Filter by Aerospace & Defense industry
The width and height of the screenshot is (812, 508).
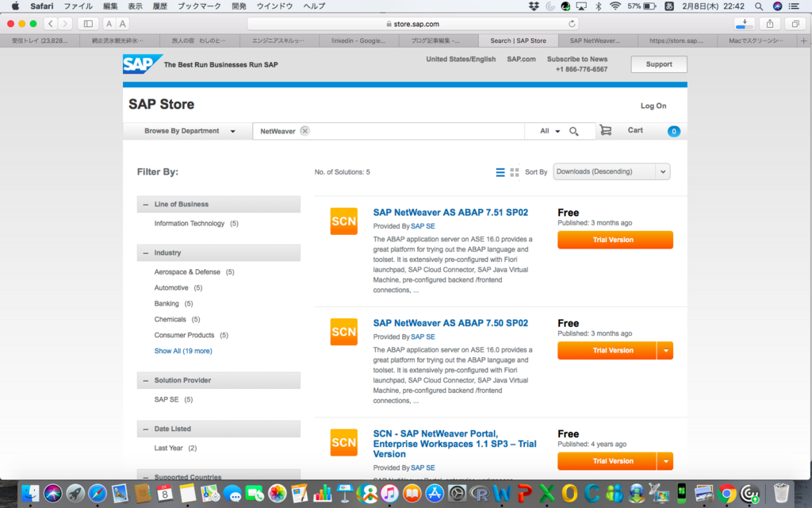[x=187, y=272]
